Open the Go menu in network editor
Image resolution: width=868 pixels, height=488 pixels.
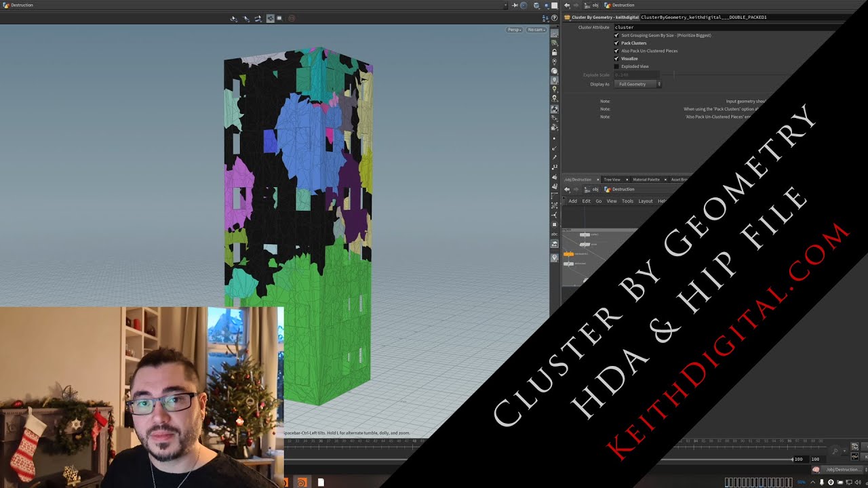click(598, 201)
